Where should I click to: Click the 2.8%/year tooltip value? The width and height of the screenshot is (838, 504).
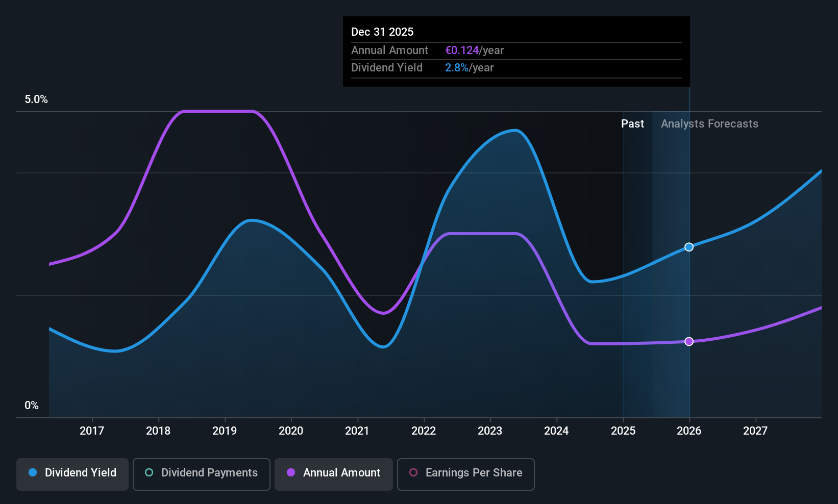[x=470, y=68]
